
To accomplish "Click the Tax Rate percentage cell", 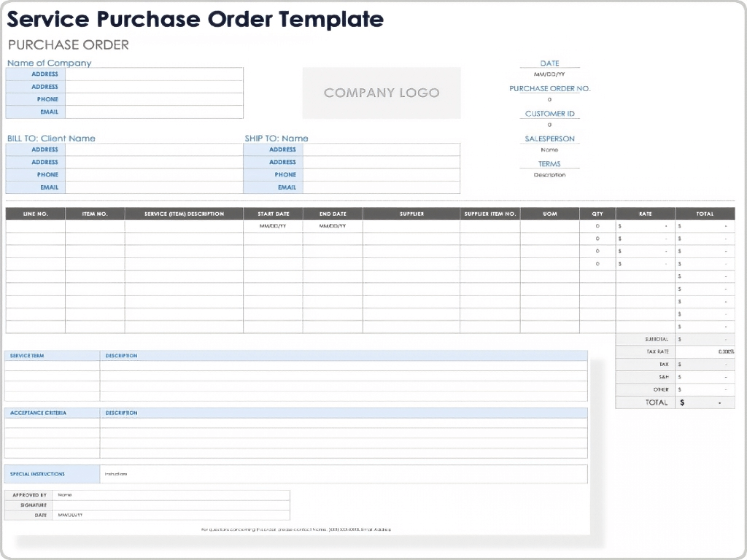I will pyautogui.click(x=705, y=351).
